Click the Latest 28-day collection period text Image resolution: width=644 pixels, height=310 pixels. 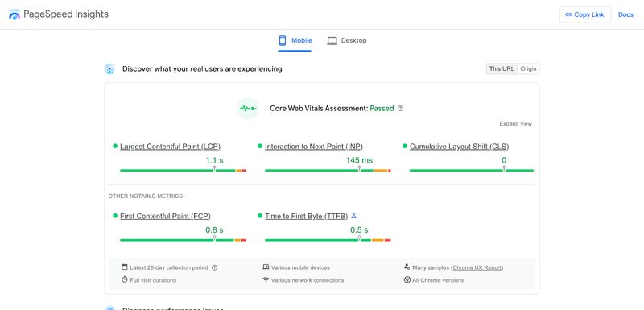click(x=169, y=267)
